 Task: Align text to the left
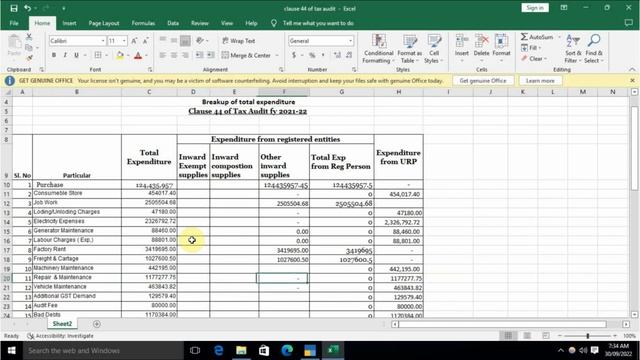[162, 55]
